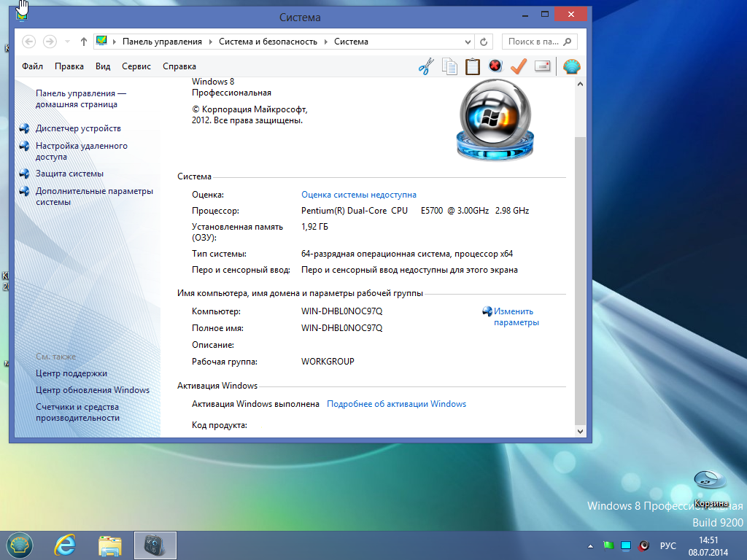Click the Система и безопасность breadcrumb
This screenshot has width=747, height=560.
(268, 42)
